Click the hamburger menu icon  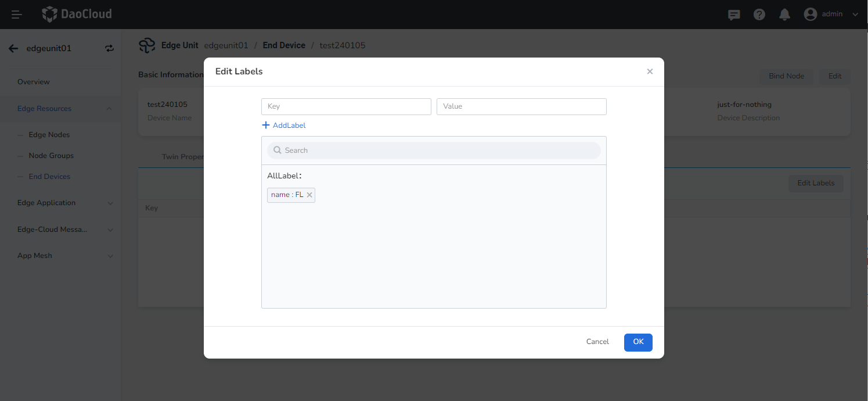point(17,15)
